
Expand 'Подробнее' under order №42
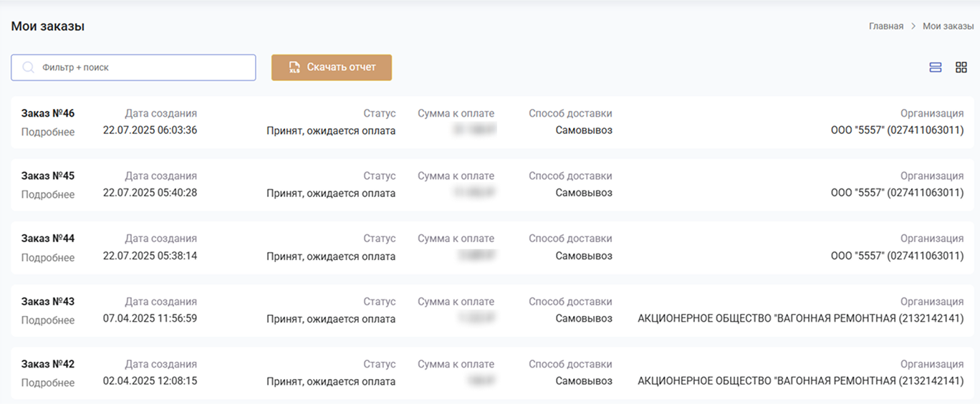click(47, 383)
